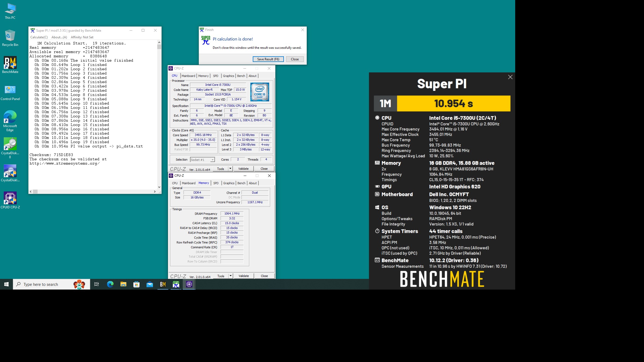Expand Tools dropdown arrow in lower CPU-Z
Viewport: 644px width, 362px height.
pos(230,276)
